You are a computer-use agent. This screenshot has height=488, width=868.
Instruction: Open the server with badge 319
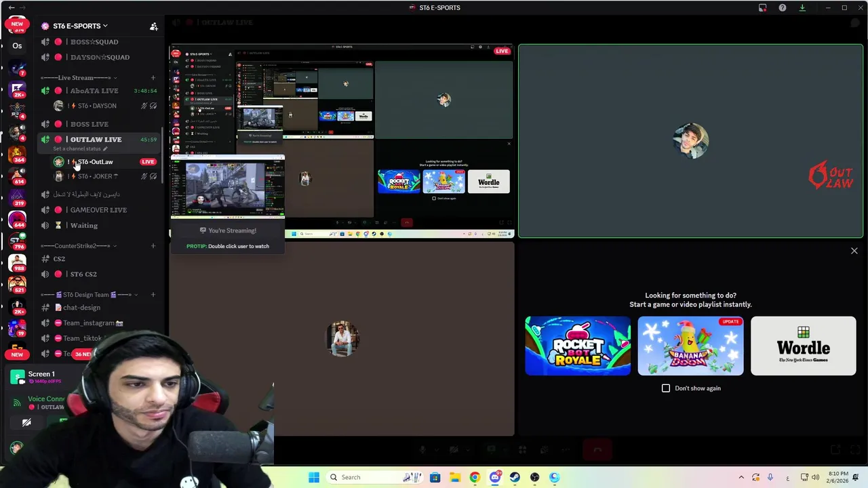point(17,197)
